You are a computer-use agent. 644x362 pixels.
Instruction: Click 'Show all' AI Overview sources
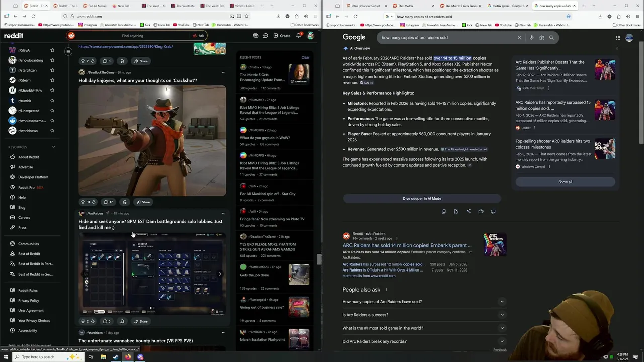point(565,182)
